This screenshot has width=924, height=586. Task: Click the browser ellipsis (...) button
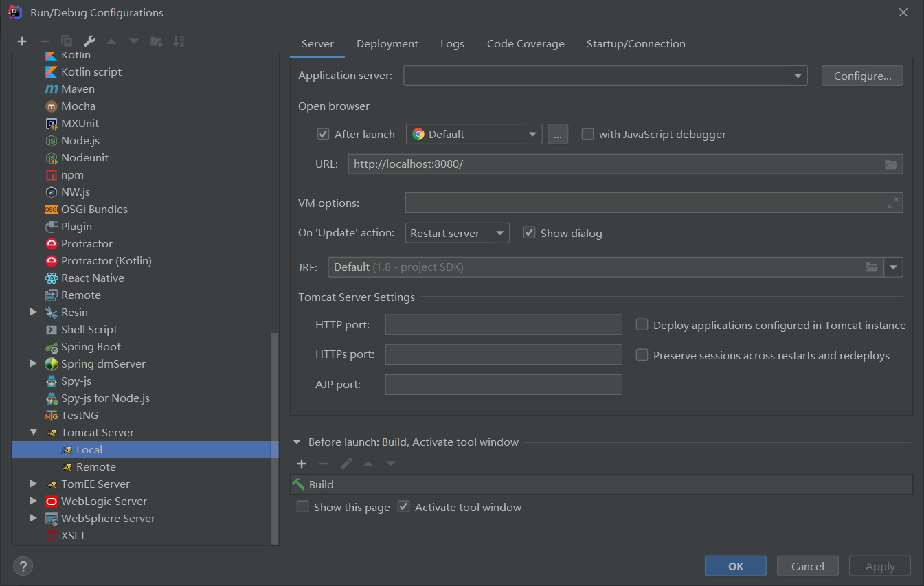tap(558, 134)
